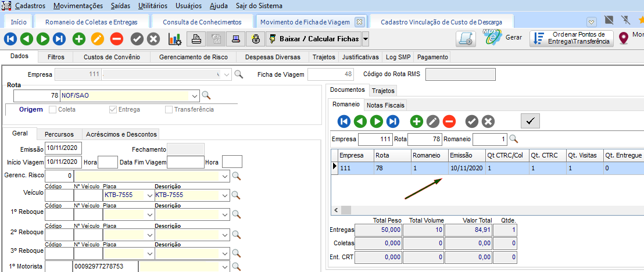The width and height of the screenshot is (644, 272).
Task: Click the Emissão date input field
Action: (x=63, y=148)
